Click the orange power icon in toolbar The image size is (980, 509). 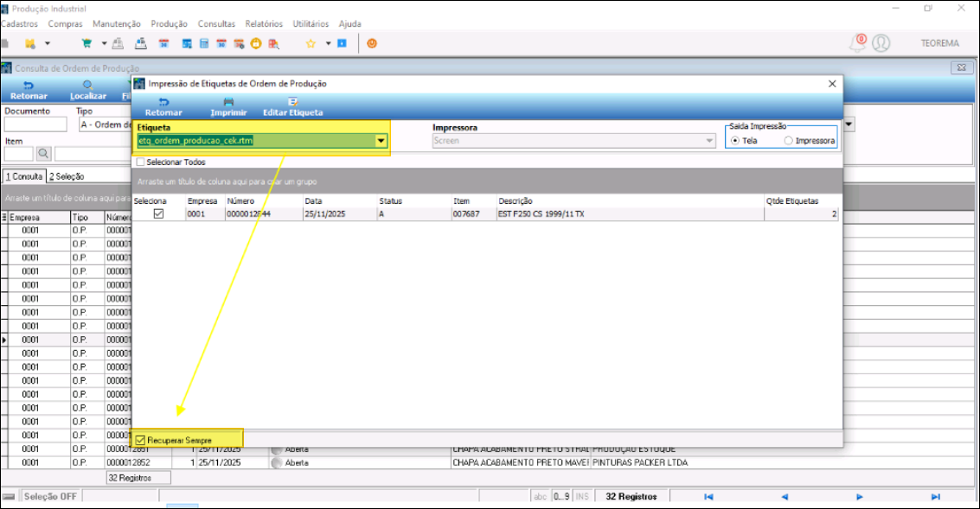coord(372,42)
